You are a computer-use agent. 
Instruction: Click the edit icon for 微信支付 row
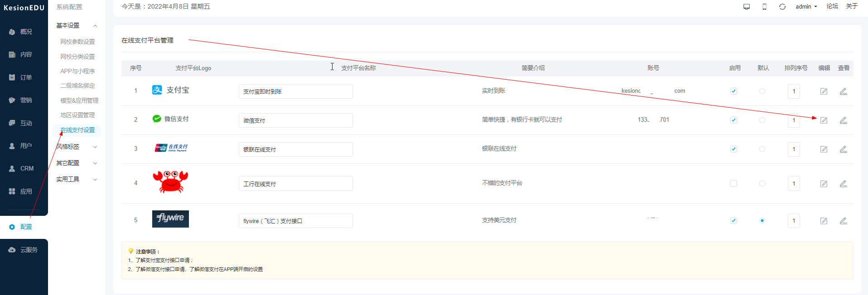pos(824,120)
